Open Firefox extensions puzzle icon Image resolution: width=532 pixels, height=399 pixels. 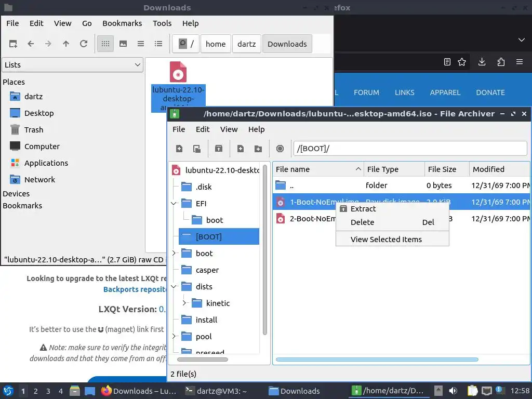click(501, 62)
